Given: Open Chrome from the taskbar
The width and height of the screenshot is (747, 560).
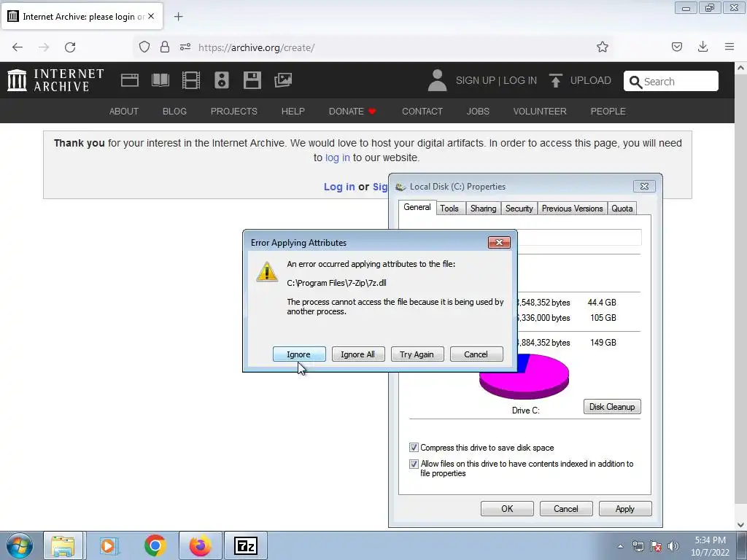Looking at the screenshot, I should [155, 545].
